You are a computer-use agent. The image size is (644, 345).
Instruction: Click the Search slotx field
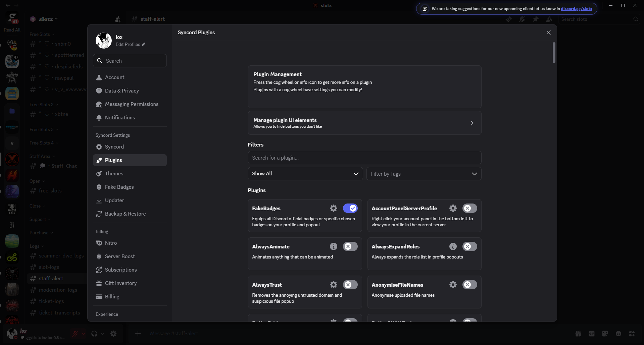pos(599,19)
